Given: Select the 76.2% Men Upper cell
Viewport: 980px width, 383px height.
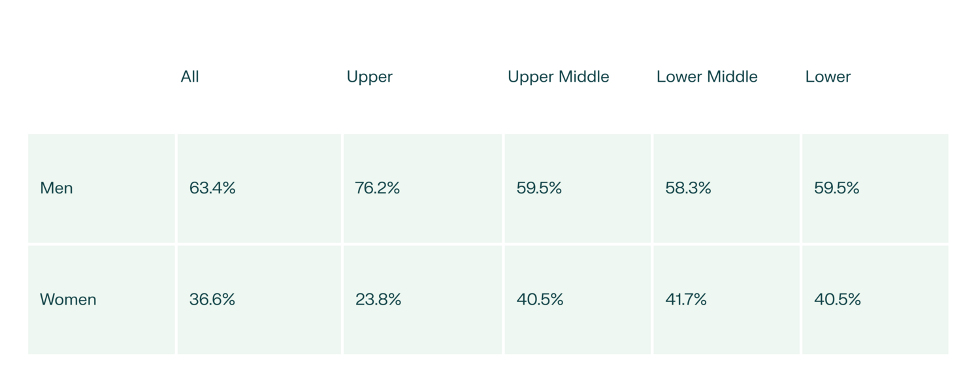Looking at the screenshot, I should point(378,188).
